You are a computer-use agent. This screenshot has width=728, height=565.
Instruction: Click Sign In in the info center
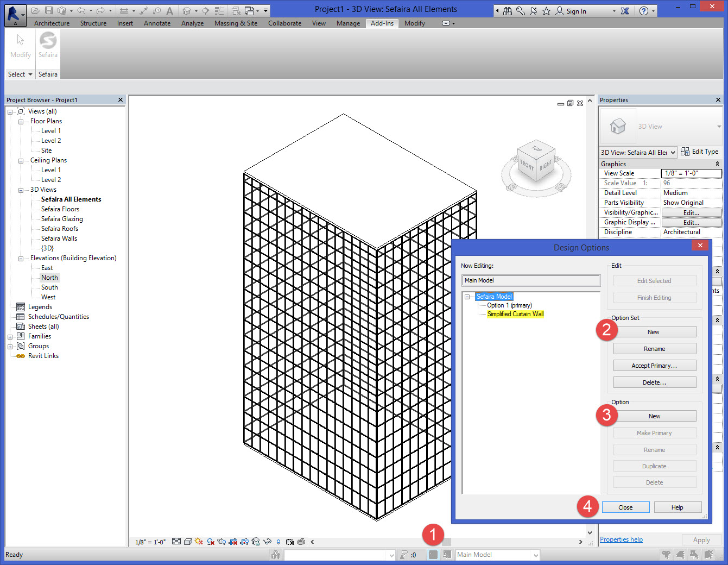[576, 11]
